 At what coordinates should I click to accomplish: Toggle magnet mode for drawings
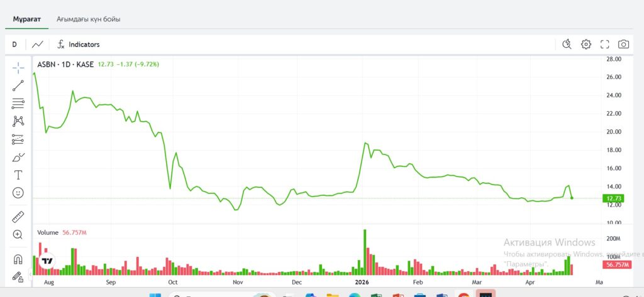coord(18,259)
